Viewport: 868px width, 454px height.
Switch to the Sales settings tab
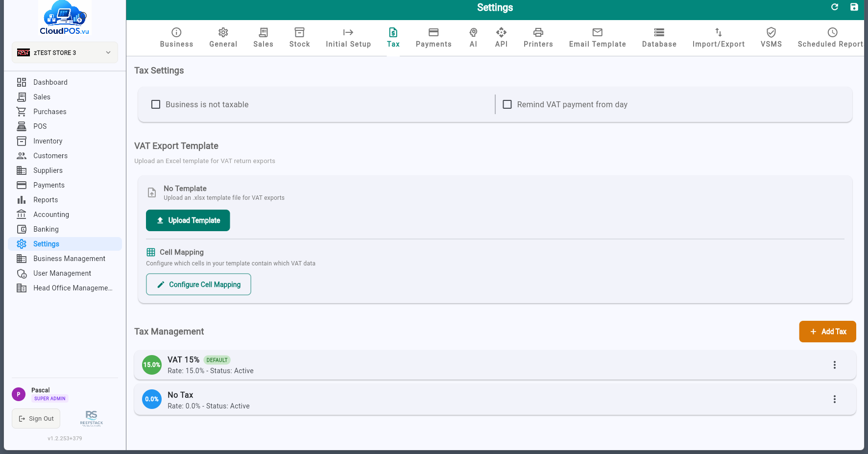(263, 38)
